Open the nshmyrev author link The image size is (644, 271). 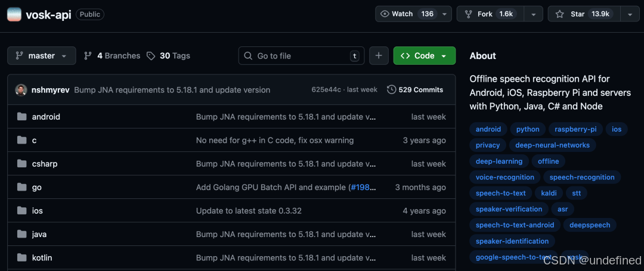pyautogui.click(x=51, y=90)
